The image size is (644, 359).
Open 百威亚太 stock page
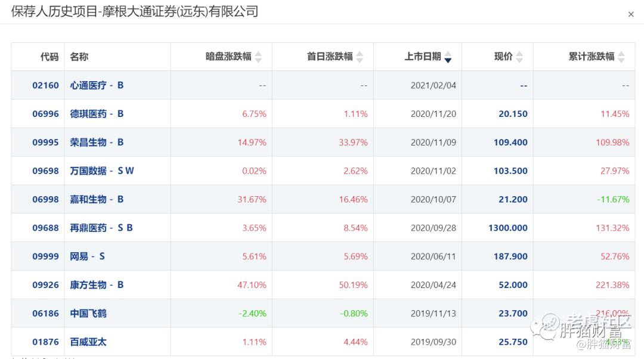pos(88,342)
